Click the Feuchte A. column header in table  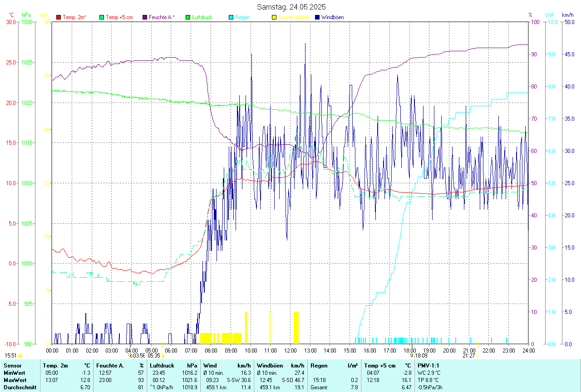coord(109,366)
